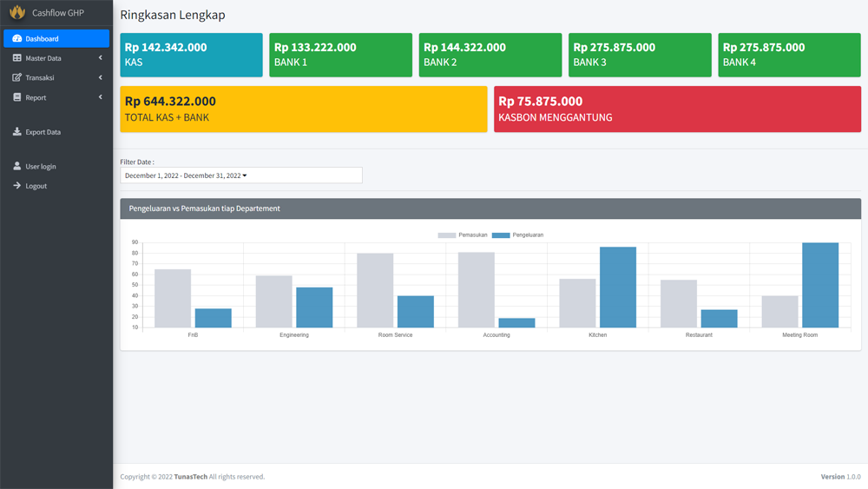Open the Export Data menu item

click(43, 132)
